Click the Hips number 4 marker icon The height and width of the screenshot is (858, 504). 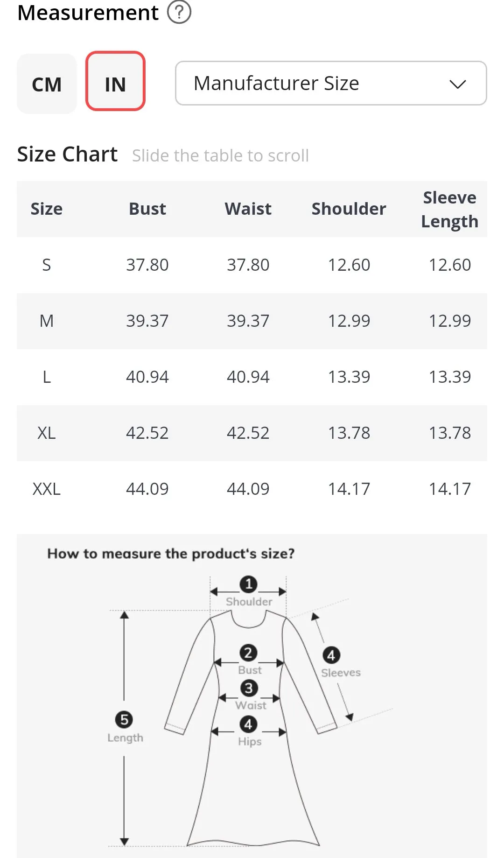[x=248, y=724]
